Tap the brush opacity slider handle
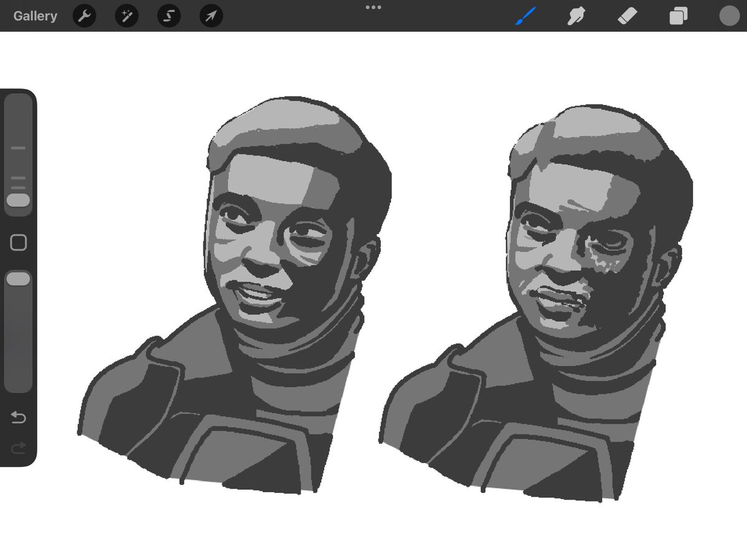This screenshot has height=560, width=747. pyautogui.click(x=18, y=279)
